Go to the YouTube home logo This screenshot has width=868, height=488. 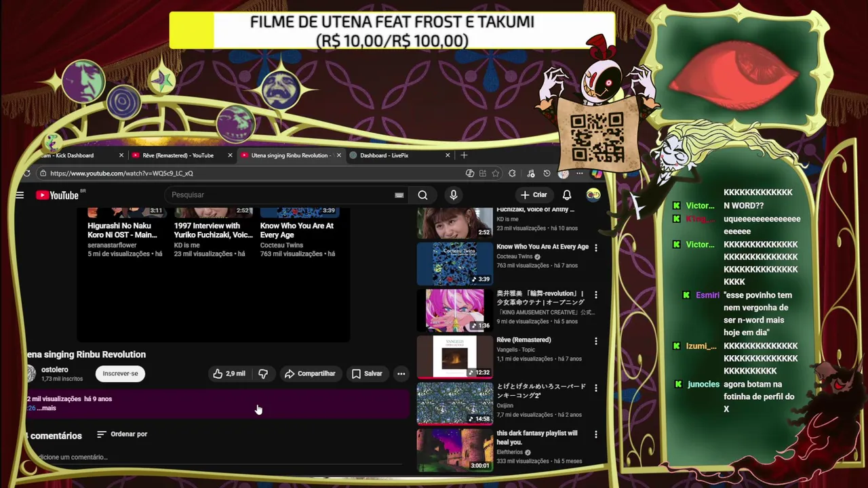coord(57,195)
